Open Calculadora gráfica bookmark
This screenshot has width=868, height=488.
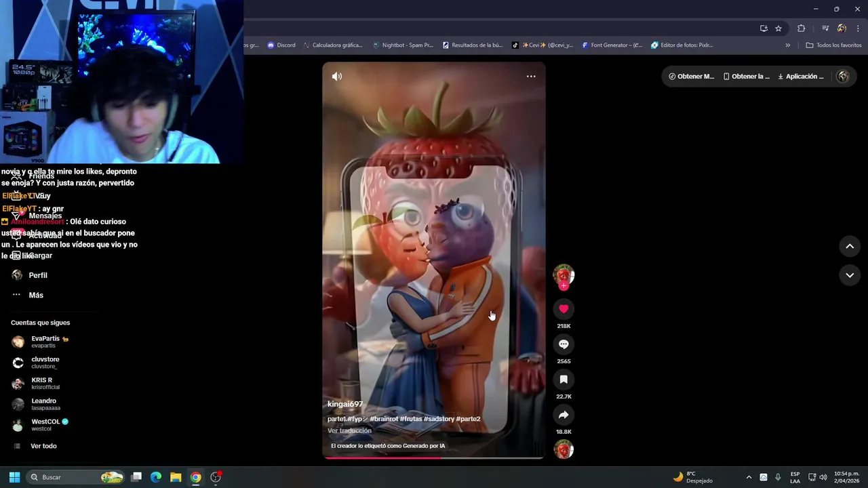point(333,45)
